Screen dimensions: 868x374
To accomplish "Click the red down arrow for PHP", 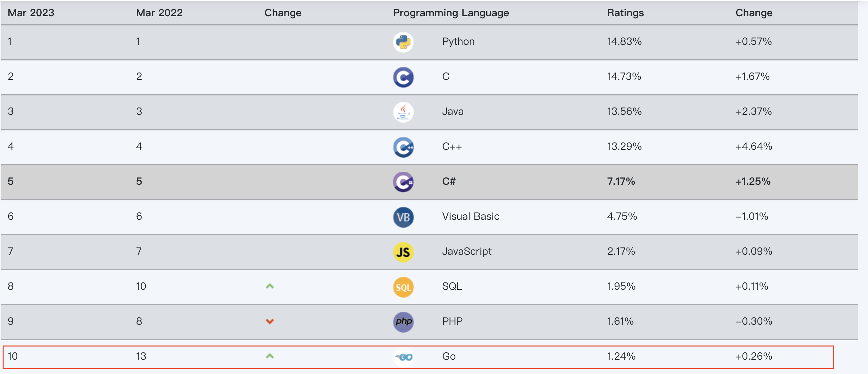I will [269, 322].
